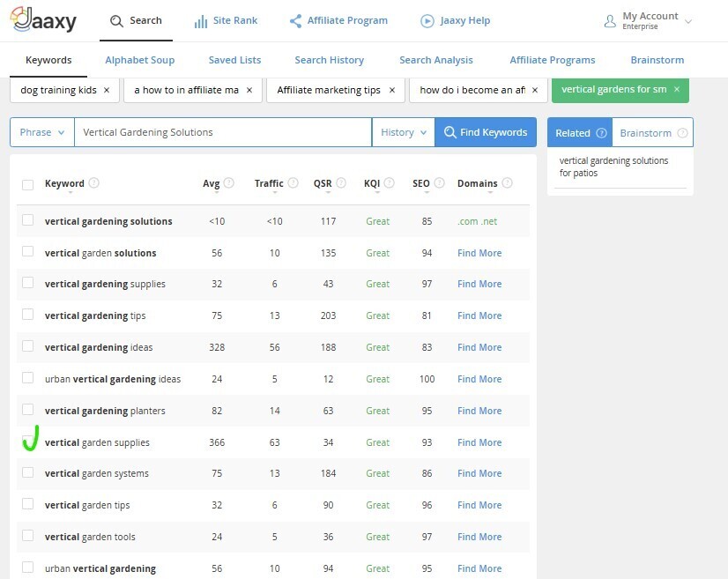Image resolution: width=728 pixels, height=579 pixels.
Task: Click the keyword search input field
Action: [x=223, y=132]
